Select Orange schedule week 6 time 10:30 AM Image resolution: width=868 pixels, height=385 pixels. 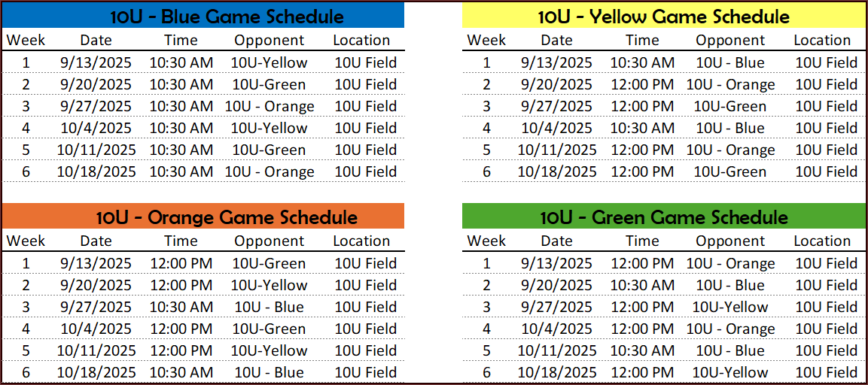click(x=181, y=372)
